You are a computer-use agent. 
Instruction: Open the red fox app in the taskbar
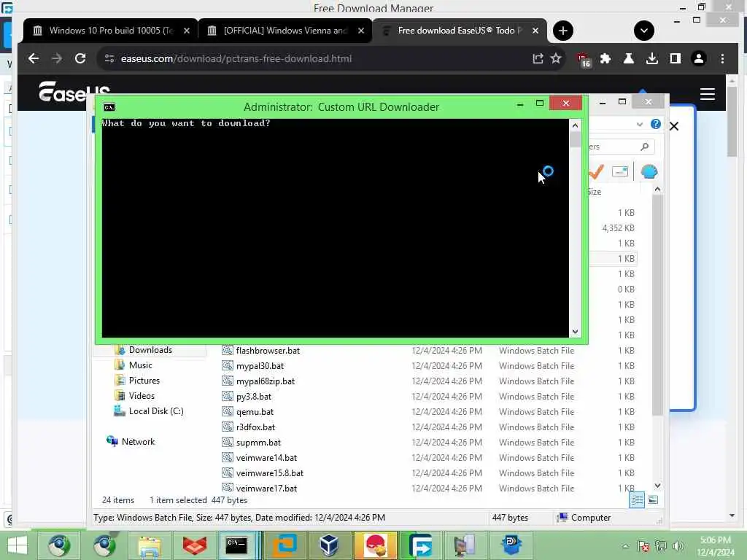coord(194,545)
